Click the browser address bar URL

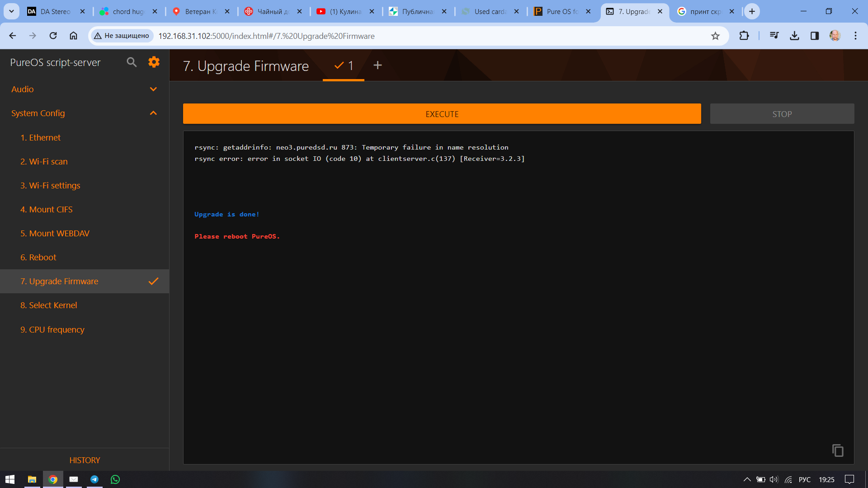tap(266, 36)
